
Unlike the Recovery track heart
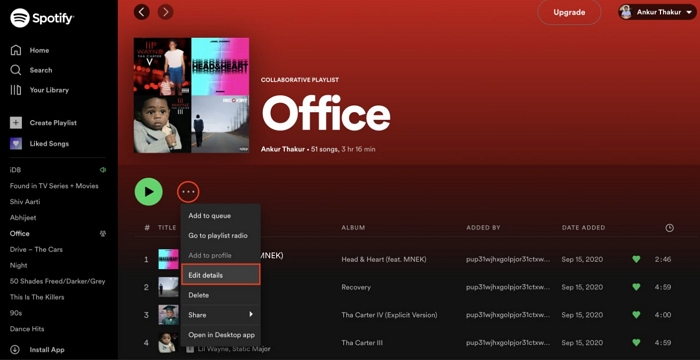point(637,287)
